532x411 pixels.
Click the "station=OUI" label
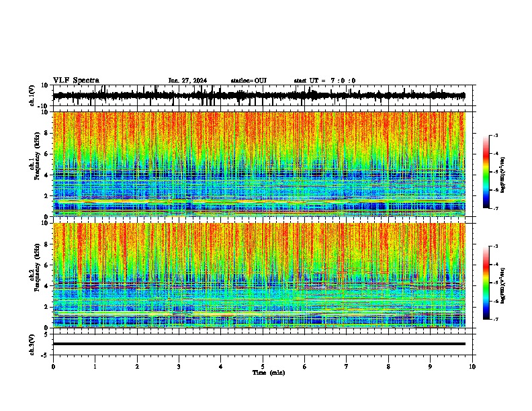pos(249,81)
